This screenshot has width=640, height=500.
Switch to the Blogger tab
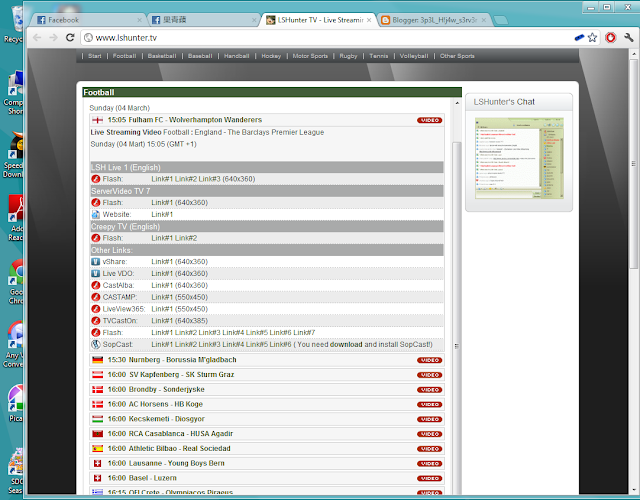434,20
